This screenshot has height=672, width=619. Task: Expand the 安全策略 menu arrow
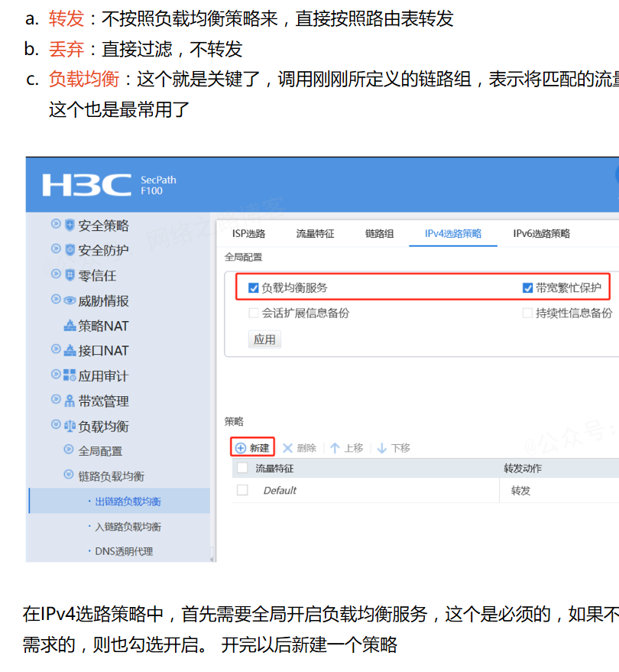(x=56, y=224)
